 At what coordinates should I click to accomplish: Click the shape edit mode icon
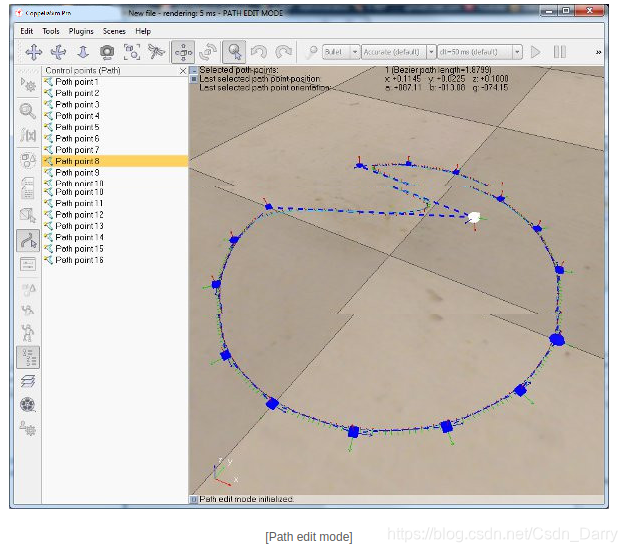28,215
